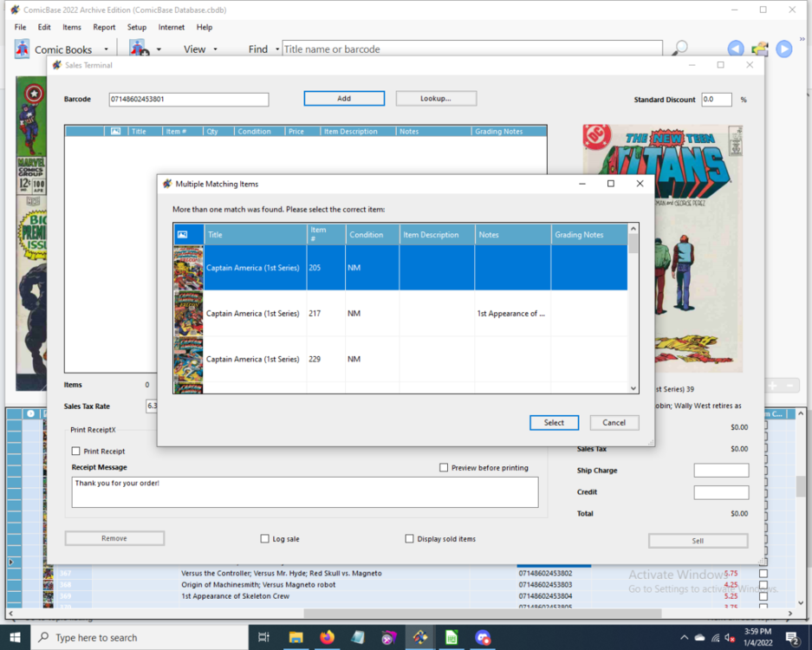Expand the Comic Books dropdown arrow
This screenshot has width=812, height=650.
coord(107,50)
